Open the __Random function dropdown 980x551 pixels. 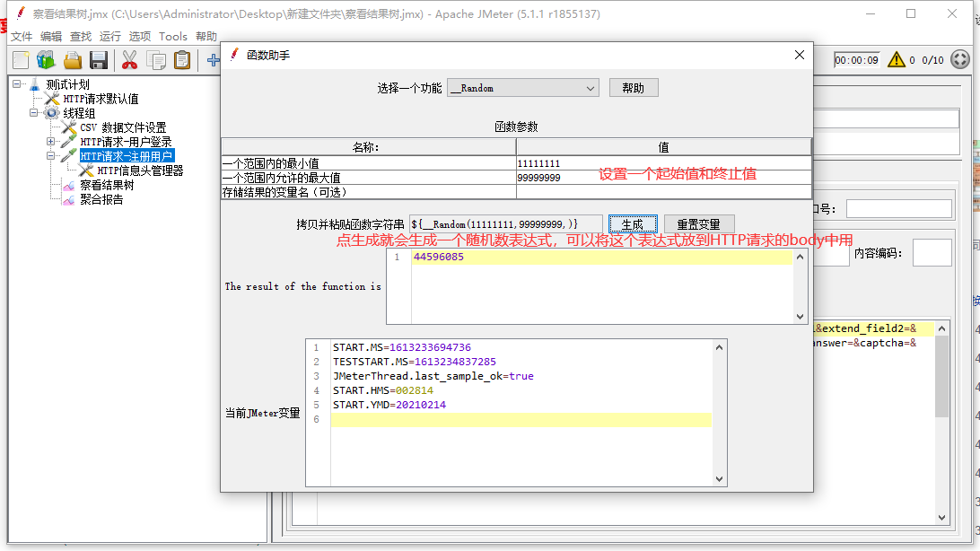tap(523, 88)
